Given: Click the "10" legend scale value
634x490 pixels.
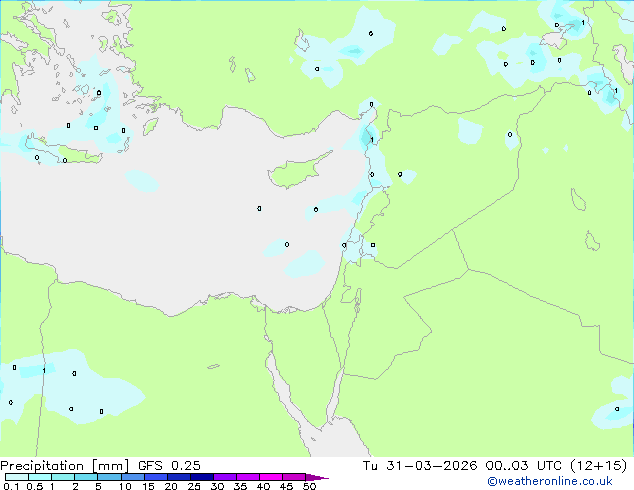Looking at the screenshot, I should pyautogui.click(x=125, y=486).
